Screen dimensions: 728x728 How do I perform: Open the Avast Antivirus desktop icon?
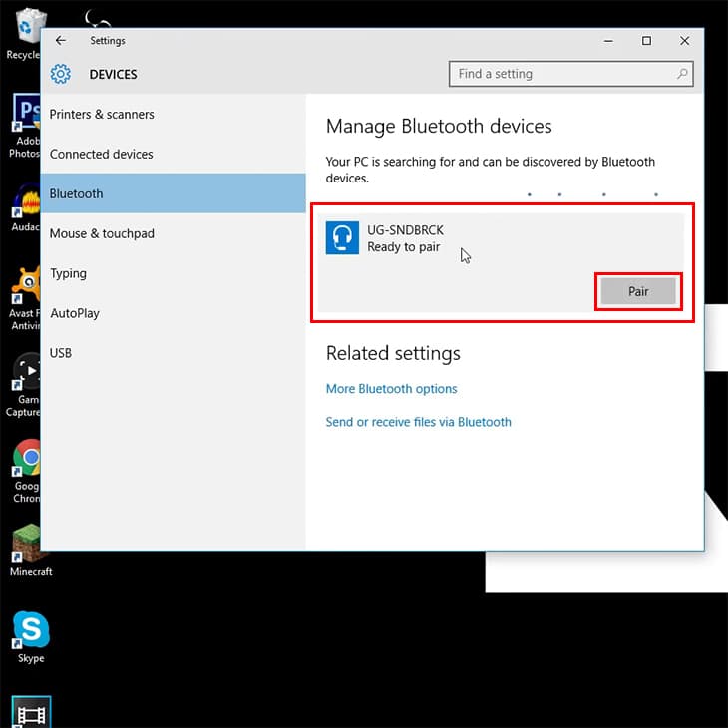[25, 298]
